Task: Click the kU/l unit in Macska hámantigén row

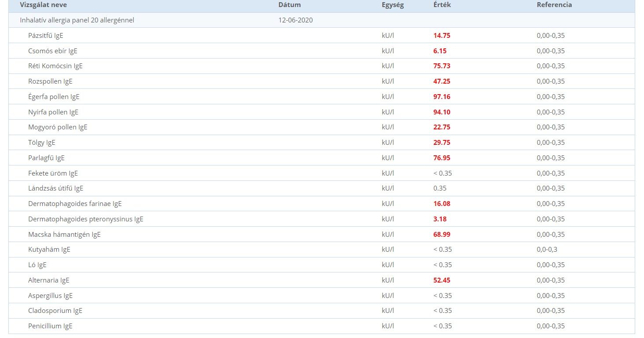Action: click(x=388, y=235)
